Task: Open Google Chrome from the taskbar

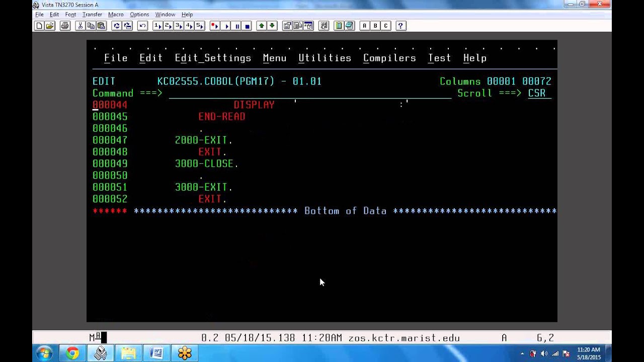Action: pos(72,353)
